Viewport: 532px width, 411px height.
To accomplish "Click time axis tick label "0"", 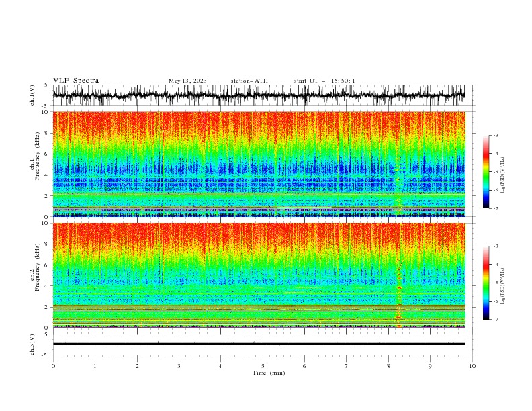I will (53, 366).
